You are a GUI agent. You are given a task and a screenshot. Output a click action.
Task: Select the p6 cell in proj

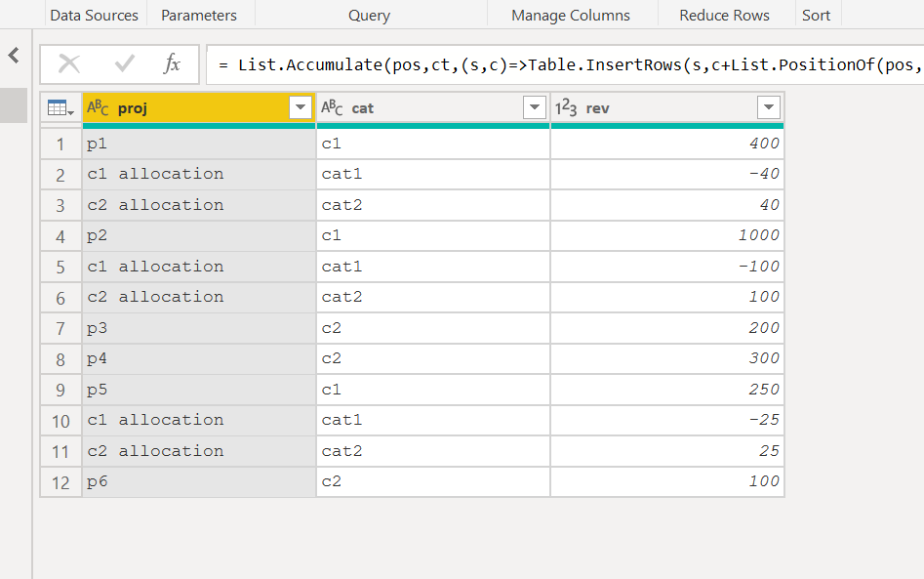[199, 482]
